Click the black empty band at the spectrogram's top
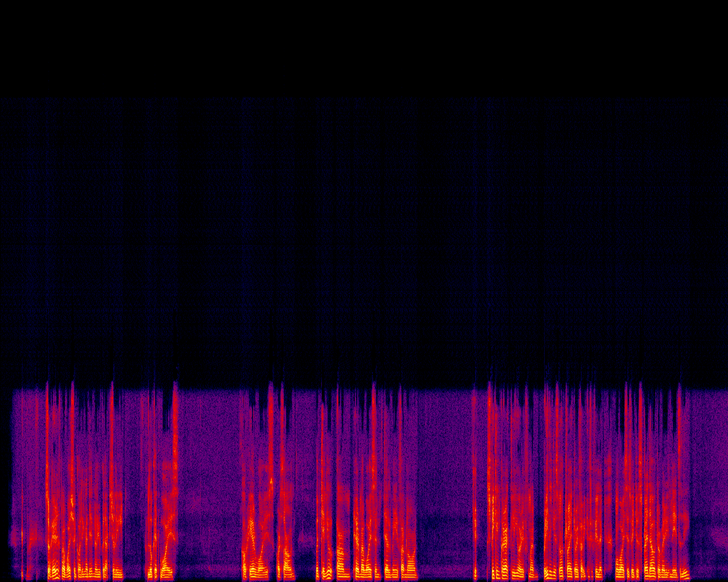728x582 pixels. (364, 45)
